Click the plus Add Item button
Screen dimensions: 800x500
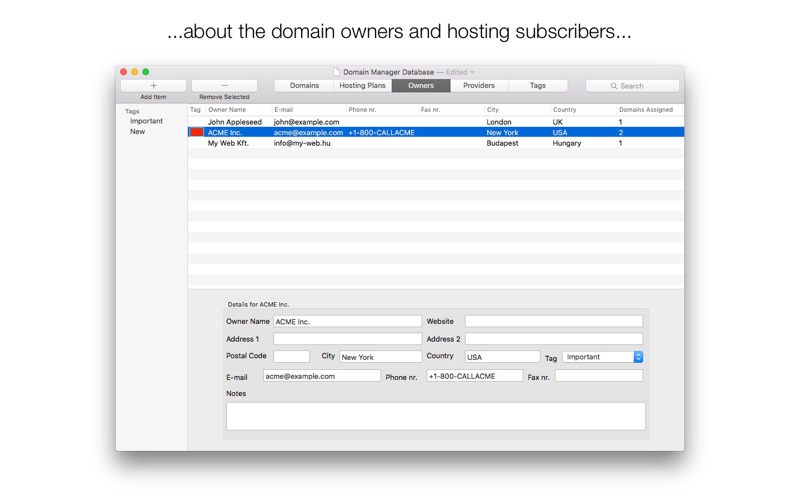click(153, 86)
